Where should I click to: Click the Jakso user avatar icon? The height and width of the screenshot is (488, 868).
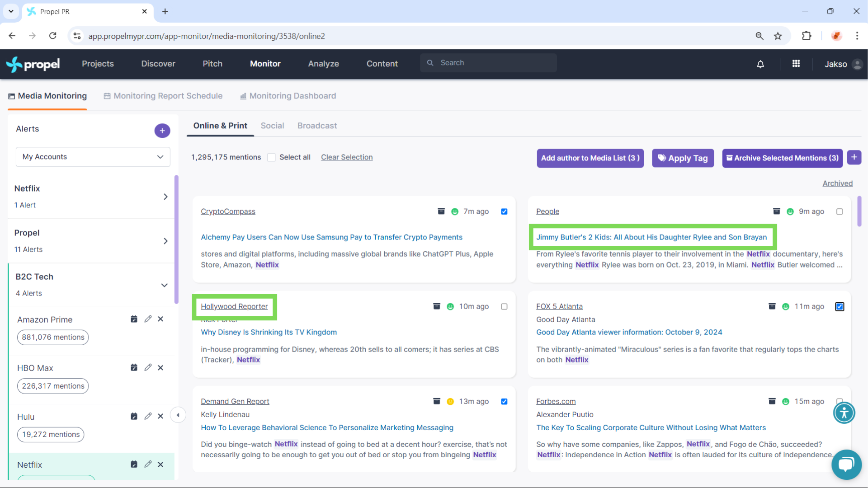(x=857, y=64)
